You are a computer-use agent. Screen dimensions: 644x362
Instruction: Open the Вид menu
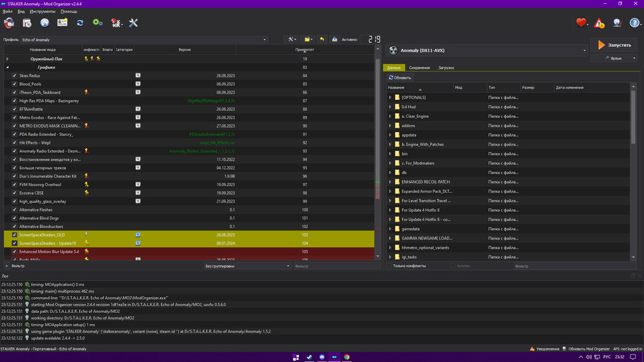point(21,12)
